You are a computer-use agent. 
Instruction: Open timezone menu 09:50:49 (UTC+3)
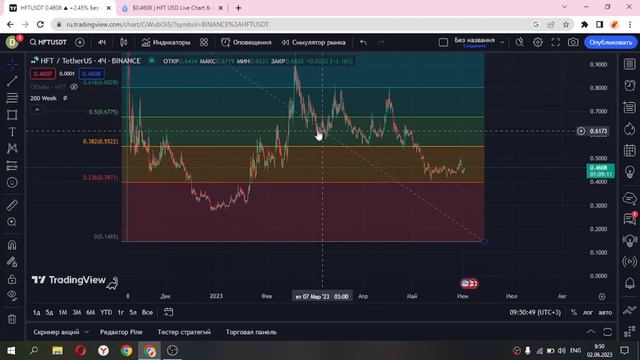(x=535, y=312)
